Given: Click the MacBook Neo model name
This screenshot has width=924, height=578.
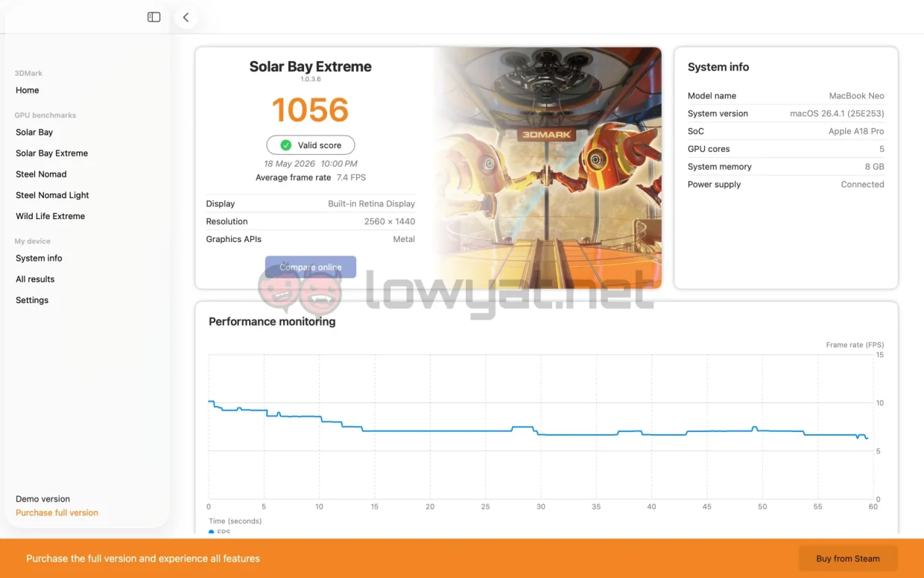Looking at the screenshot, I should tap(857, 95).
